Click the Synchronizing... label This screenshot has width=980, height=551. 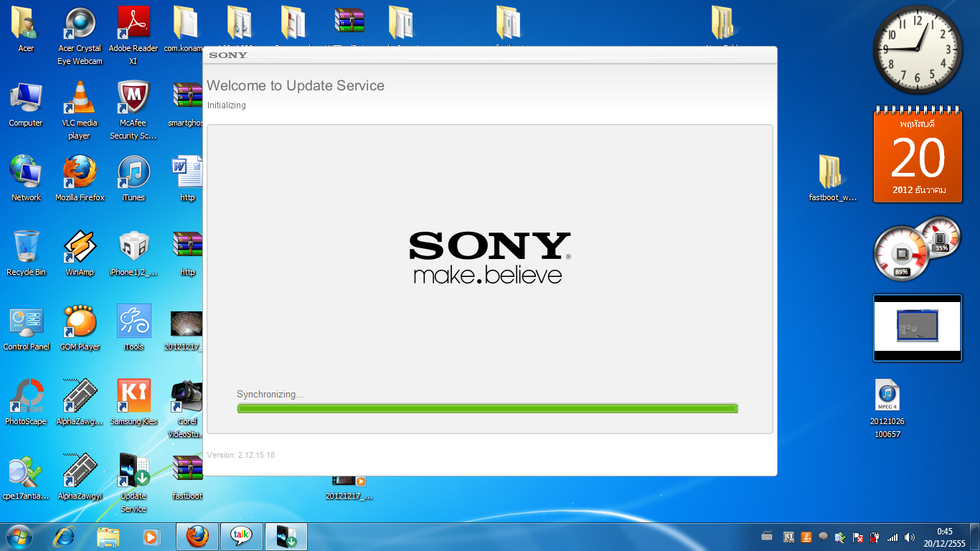click(x=270, y=395)
